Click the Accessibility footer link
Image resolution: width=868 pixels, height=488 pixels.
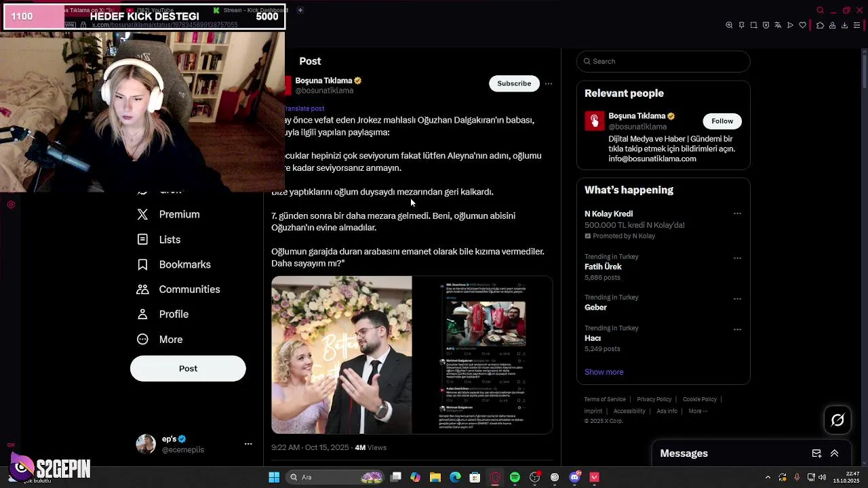point(629,411)
